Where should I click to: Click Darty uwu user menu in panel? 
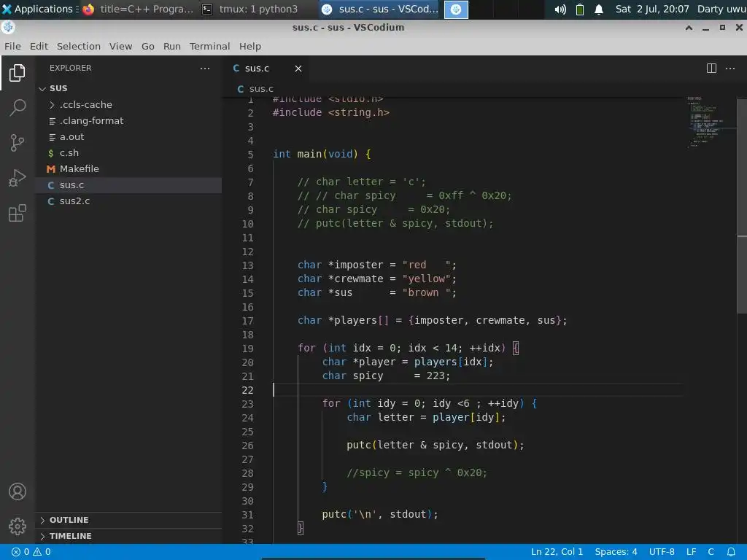721,9
